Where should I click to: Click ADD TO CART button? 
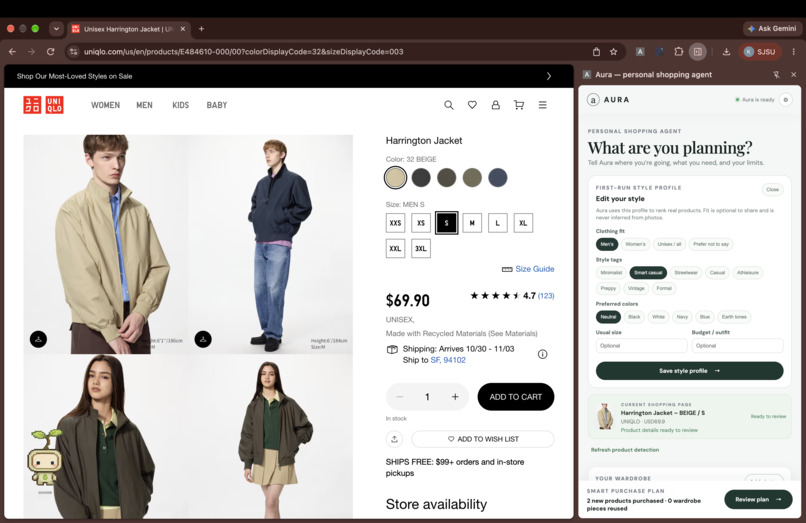coord(516,396)
